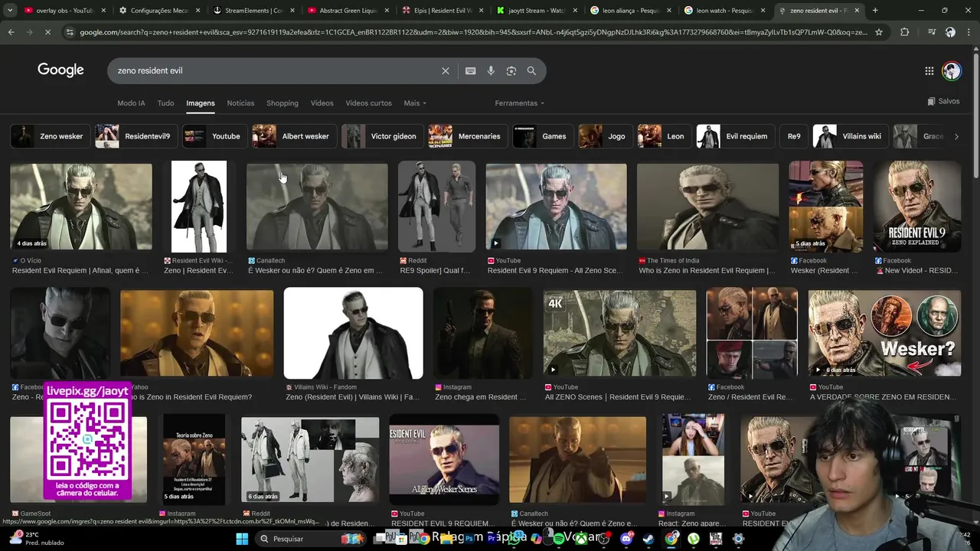The width and height of the screenshot is (980, 551).
Task: Open the Canaltech Zeno image thumbnail in the first row
Action: click(317, 207)
